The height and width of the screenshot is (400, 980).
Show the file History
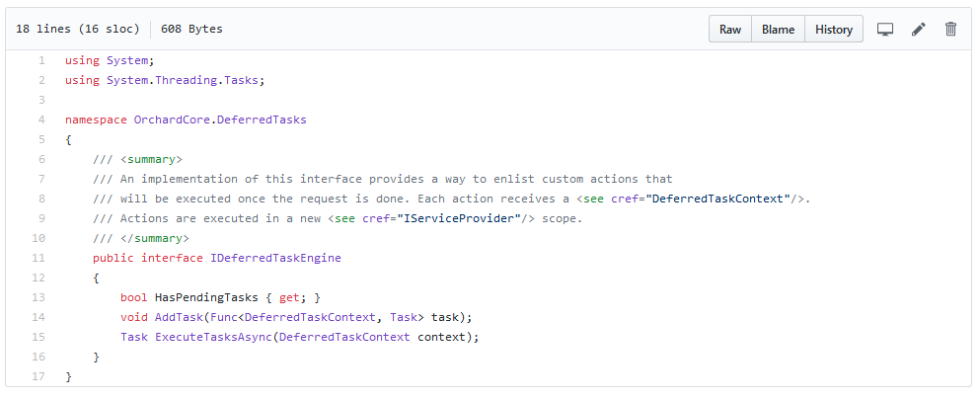pyautogui.click(x=834, y=30)
